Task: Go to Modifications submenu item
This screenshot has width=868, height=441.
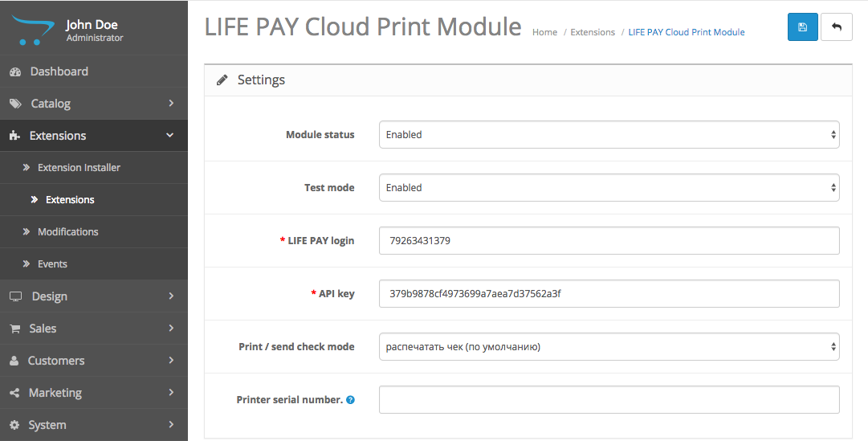Action: (94, 231)
